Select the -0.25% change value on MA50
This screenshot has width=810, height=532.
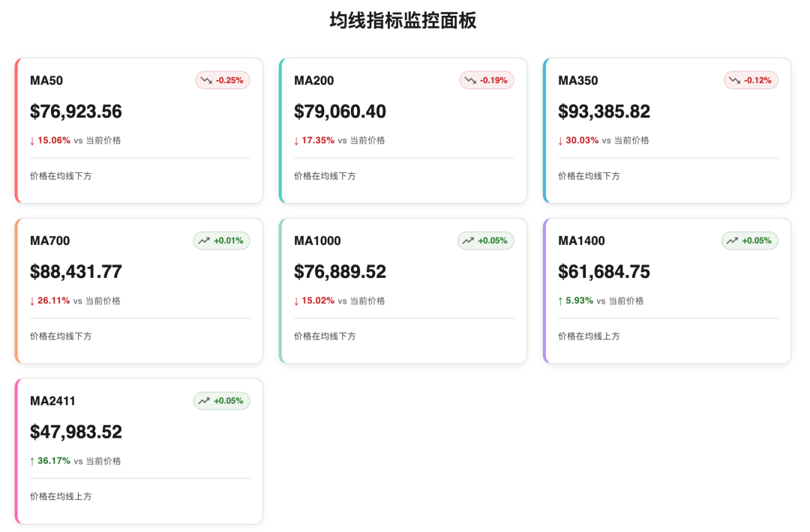click(x=229, y=80)
